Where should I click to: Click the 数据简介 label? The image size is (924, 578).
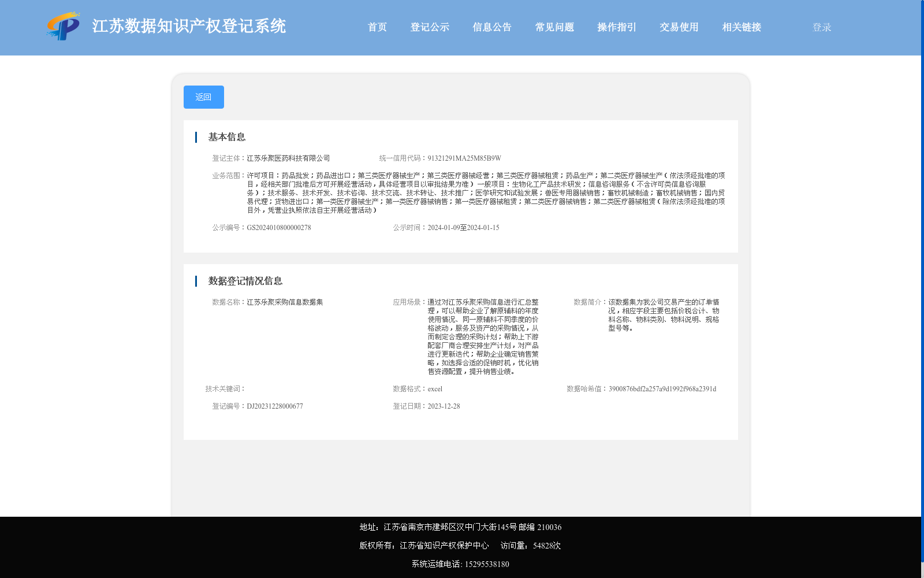[591, 302]
